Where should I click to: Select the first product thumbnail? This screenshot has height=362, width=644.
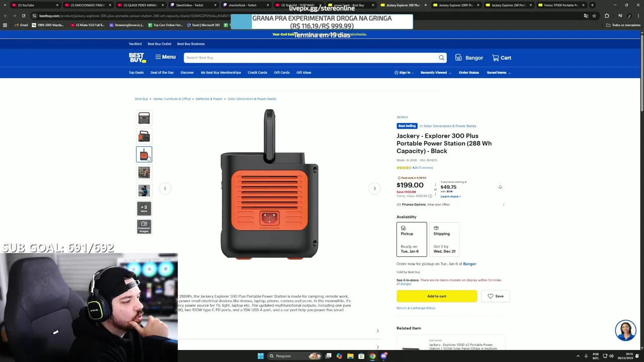tap(144, 118)
